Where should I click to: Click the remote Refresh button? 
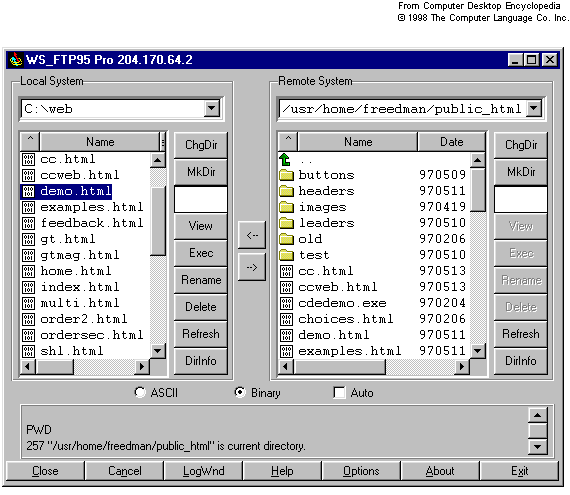(521, 334)
